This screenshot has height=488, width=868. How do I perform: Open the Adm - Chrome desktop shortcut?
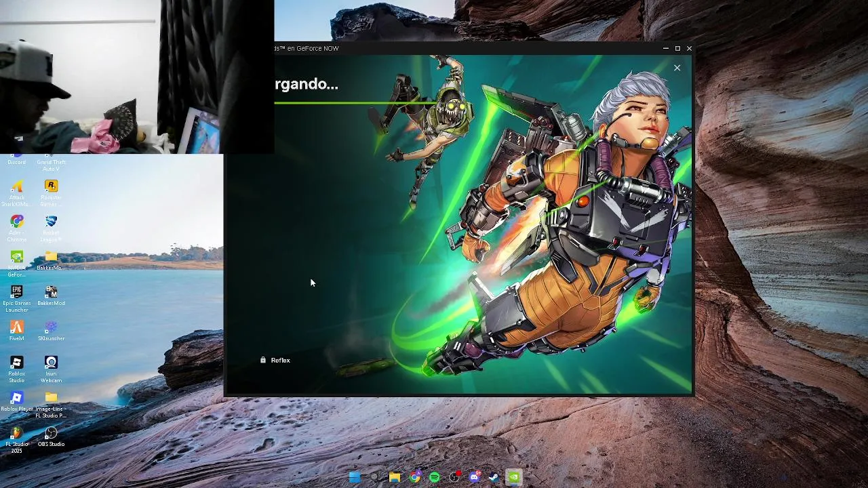coord(17,228)
